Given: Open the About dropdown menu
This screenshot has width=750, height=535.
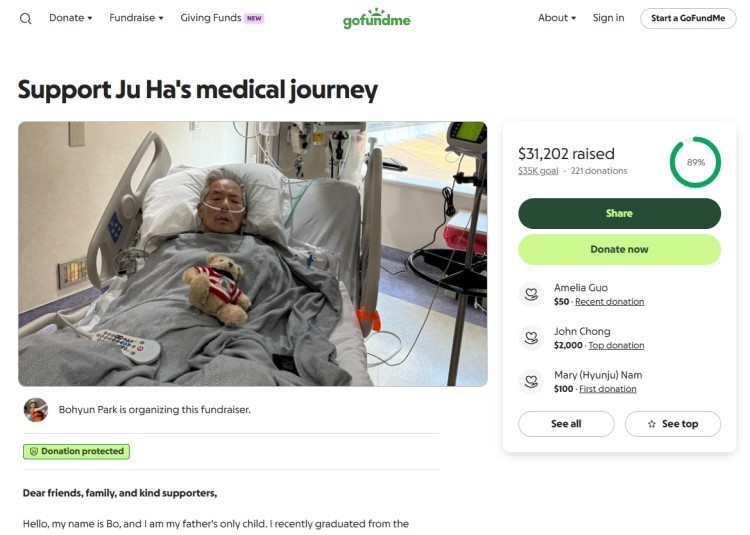Looking at the screenshot, I should pos(557,18).
